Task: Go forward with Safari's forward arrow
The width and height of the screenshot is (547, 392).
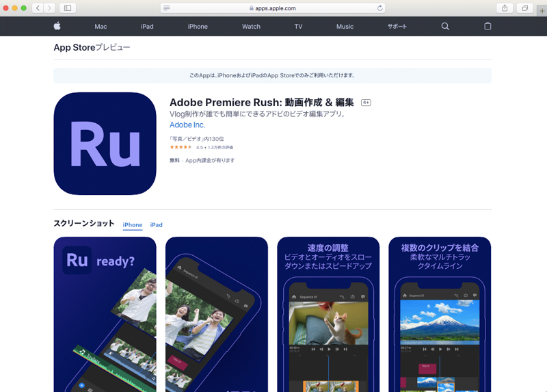Action: coord(49,8)
